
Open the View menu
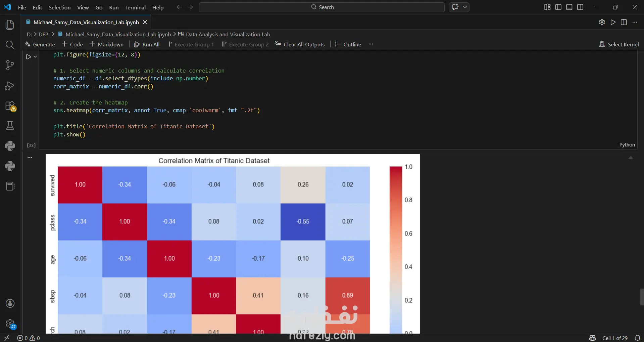point(83,7)
